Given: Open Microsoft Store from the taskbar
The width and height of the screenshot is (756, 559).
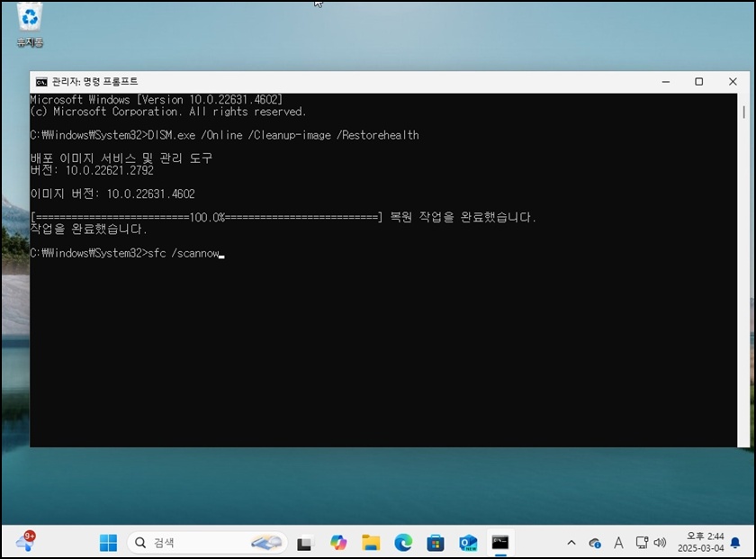Looking at the screenshot, I should [x=436, y=543].
